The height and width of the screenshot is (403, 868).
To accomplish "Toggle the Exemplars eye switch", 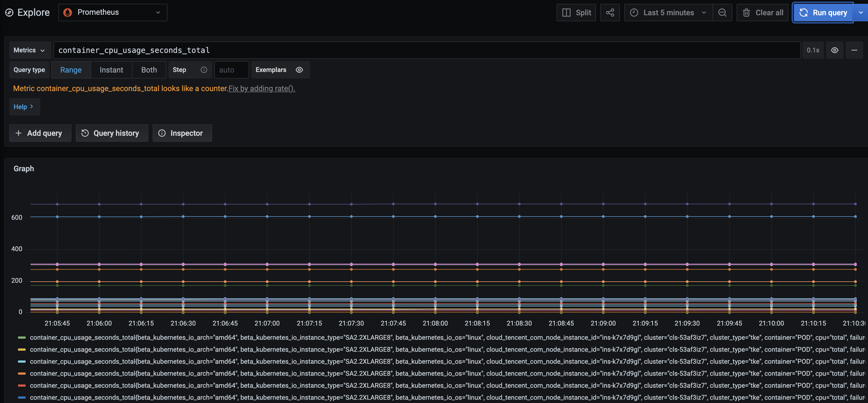I will 299,70.
